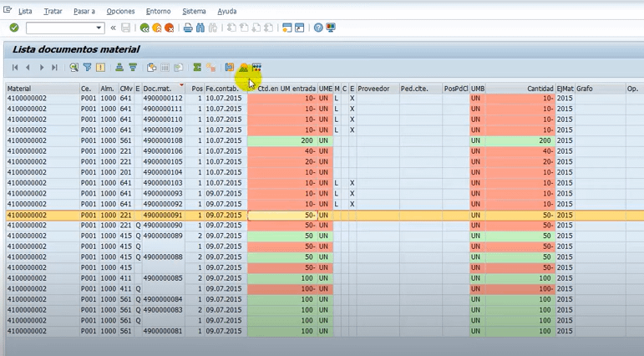
Task: Click the Sort Descending icon
Action: tap(132, 68)
